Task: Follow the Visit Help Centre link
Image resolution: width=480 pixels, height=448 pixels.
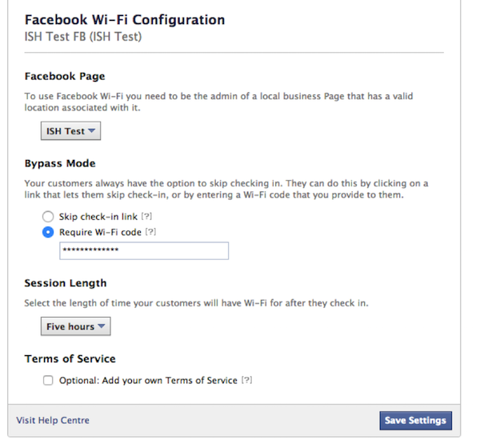Action: tap(53, 420)
